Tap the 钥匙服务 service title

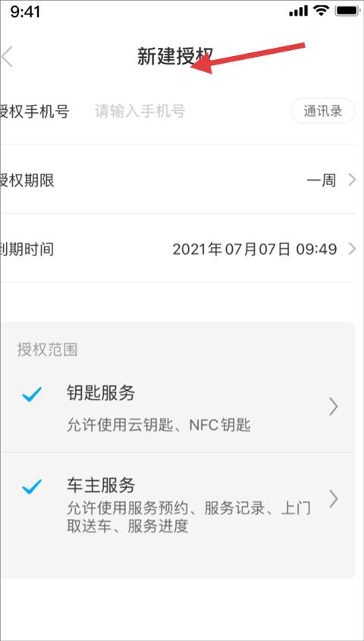pyautogui.click(x=101, y=394)
